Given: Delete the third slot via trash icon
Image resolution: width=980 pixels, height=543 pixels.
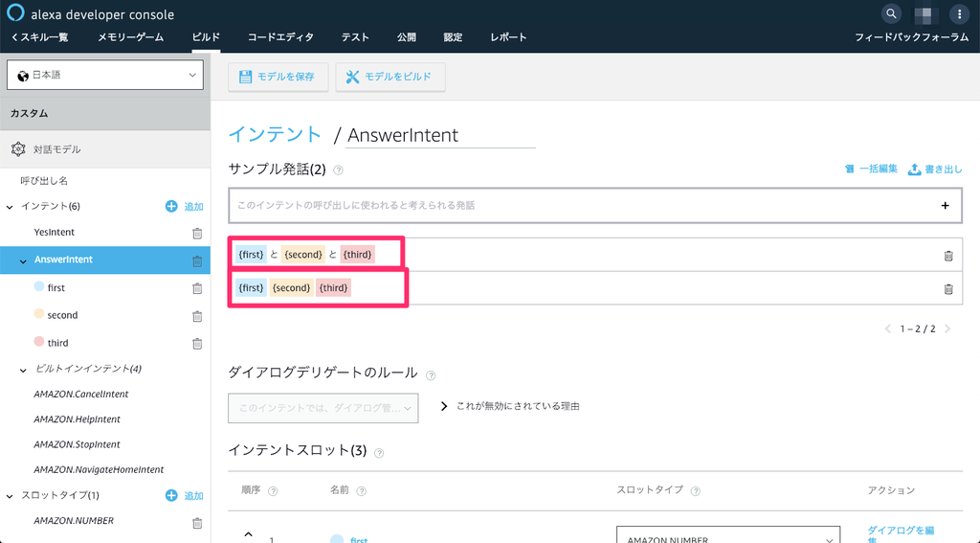Looking at the screenshot, I should click(x=197, y=344).
